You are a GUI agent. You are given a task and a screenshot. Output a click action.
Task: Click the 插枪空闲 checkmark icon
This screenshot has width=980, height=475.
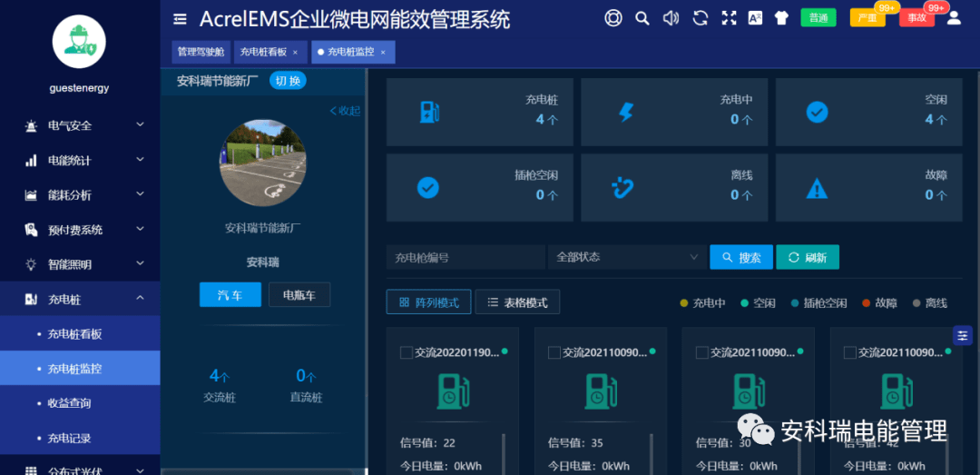pos(428,188)
